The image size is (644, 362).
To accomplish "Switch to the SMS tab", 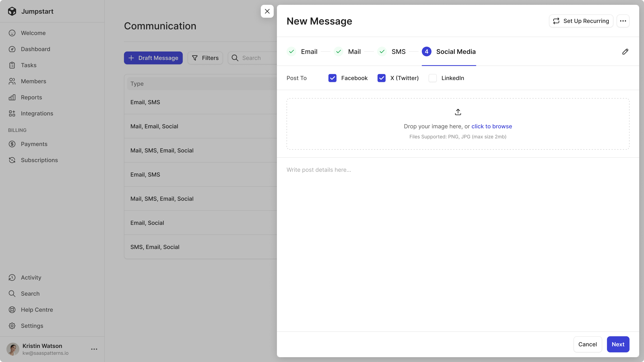I will pos(398,51).
